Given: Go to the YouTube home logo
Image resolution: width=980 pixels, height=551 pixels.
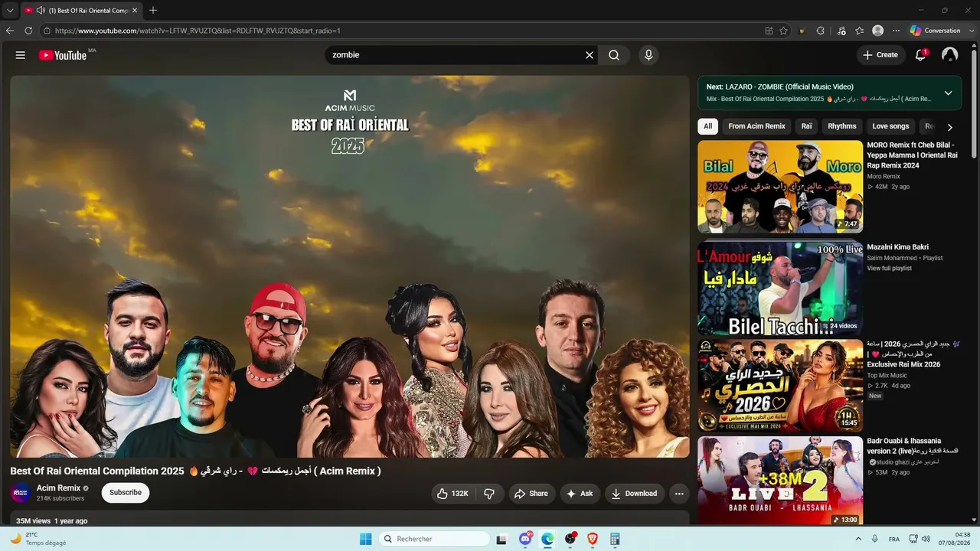Looking at the screenshot, I should [x=63, y=55].
